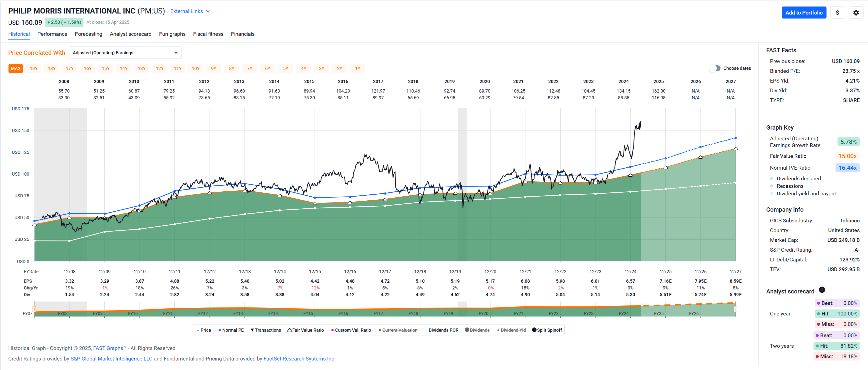Click the 2025 high price 162.00
The height and width of the screenshot is (370, 868).
click(658, 91)
